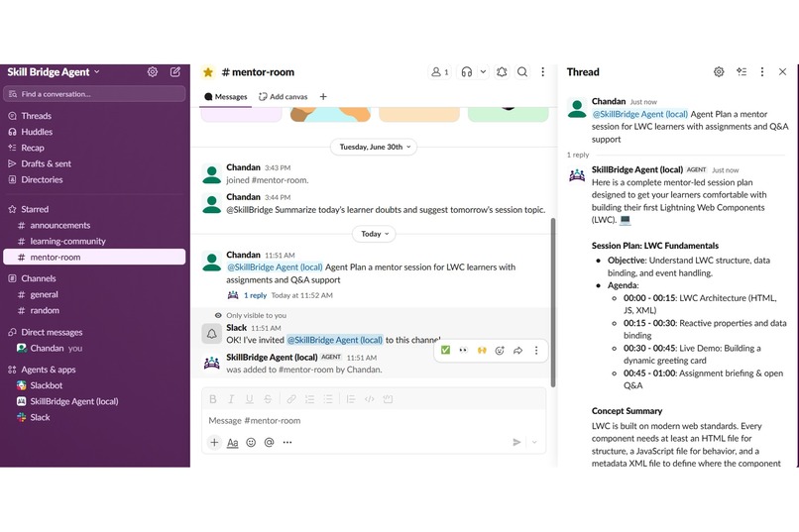
Task: Forward the message with share arrow
Action: click(x=517, y=351)
